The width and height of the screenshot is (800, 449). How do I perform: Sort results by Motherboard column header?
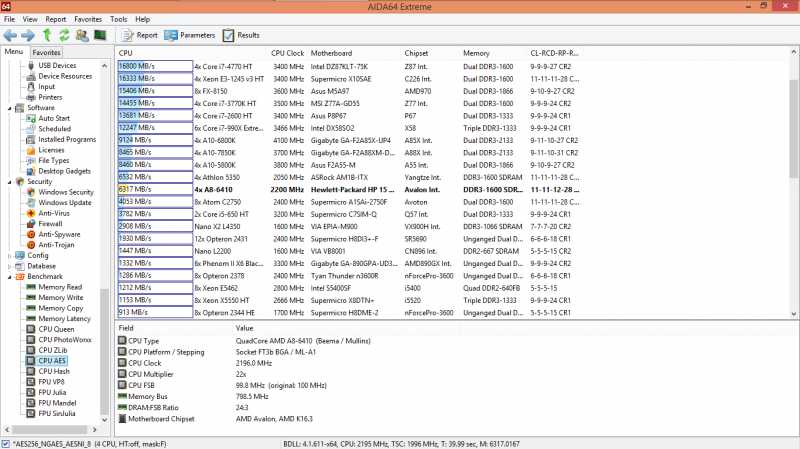[354, 53]
